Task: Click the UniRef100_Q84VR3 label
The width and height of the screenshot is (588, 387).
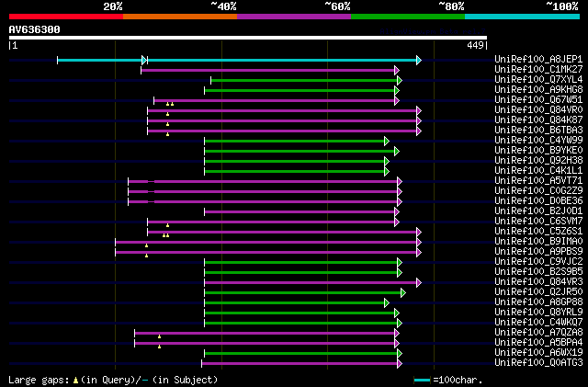Action: click(538, 282)
